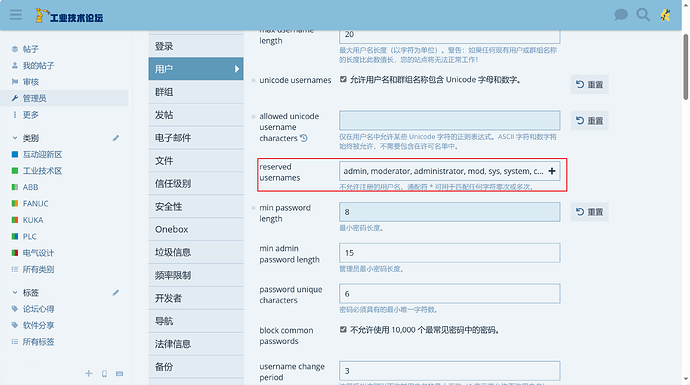Screen dimensions: 690x385
Task: Open the user avatar menu
Action: pos(665,15)
